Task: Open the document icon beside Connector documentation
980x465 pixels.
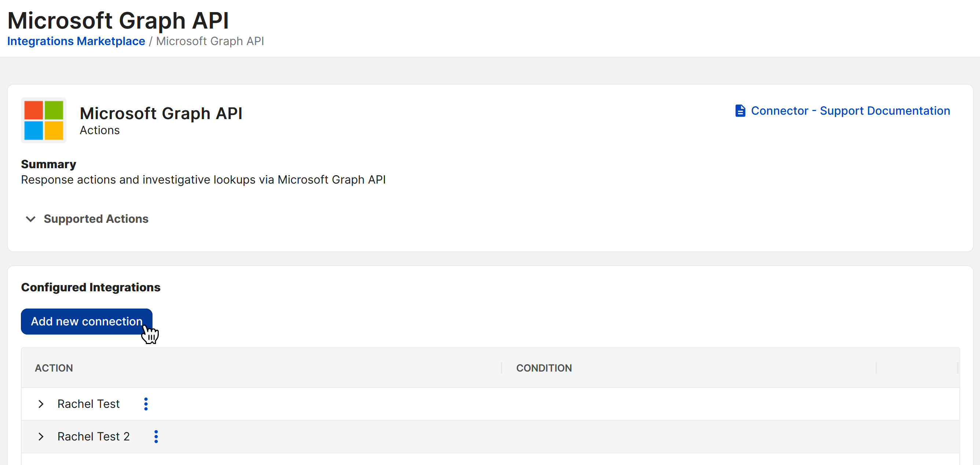Action: tap(740, 111)
